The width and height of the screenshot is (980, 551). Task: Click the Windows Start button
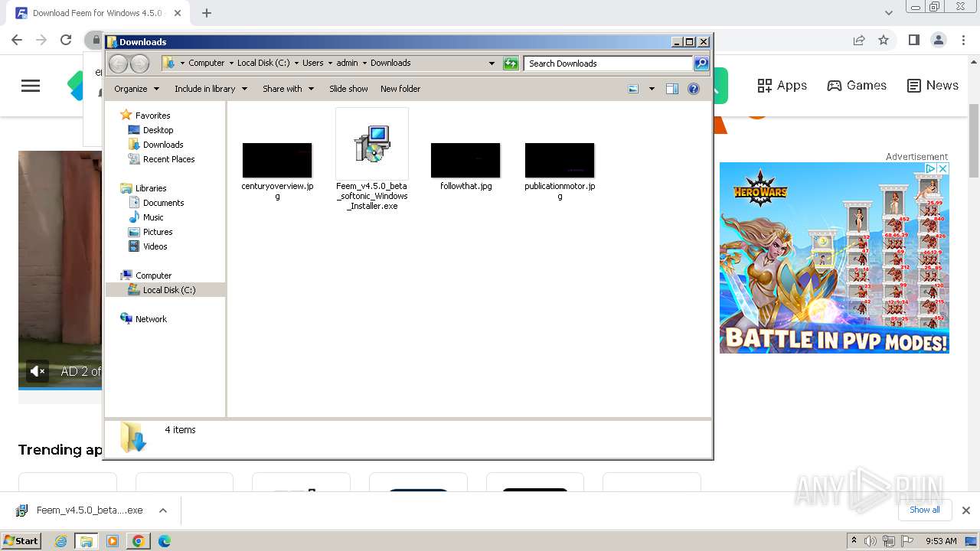click(21, 541)
